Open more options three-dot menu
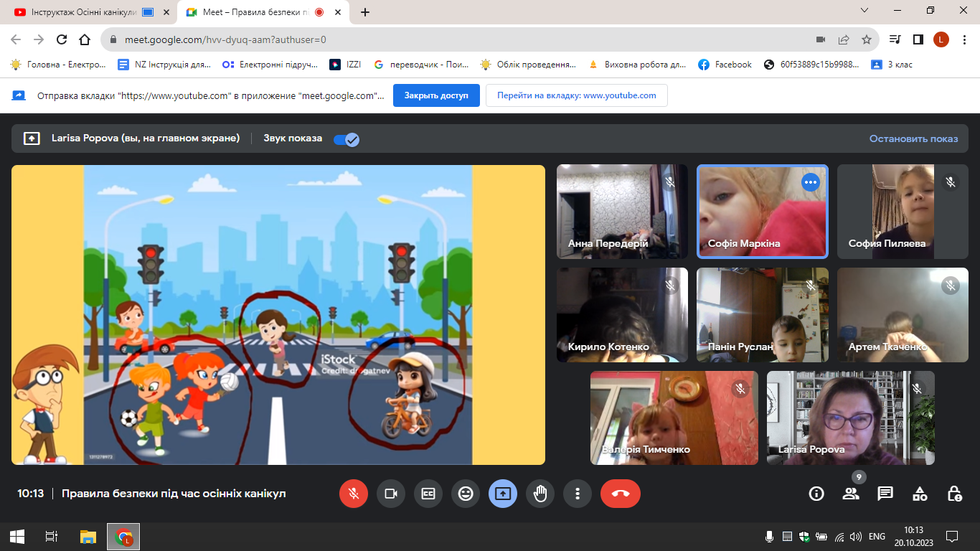The image size is (980, 551). pyautogui.click(x=578, y=494)
